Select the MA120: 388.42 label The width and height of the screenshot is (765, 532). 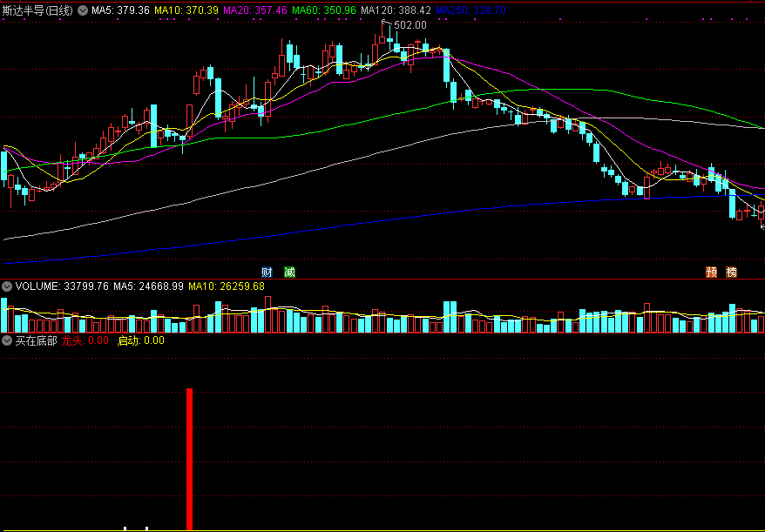396,10
